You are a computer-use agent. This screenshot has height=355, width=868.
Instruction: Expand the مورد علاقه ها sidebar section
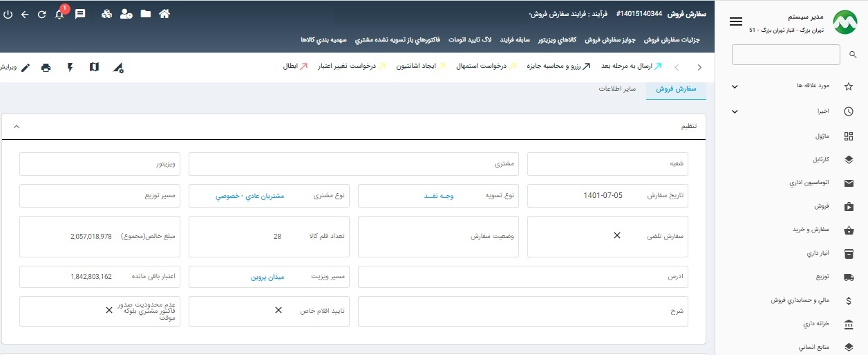coord(735,87)
